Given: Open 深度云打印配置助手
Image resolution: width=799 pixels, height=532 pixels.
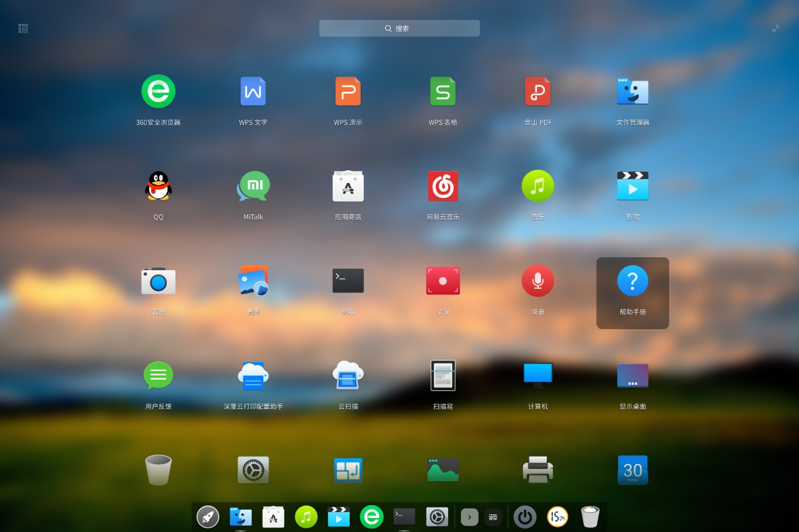Looking at the screenshot, I should click(253, 375).
